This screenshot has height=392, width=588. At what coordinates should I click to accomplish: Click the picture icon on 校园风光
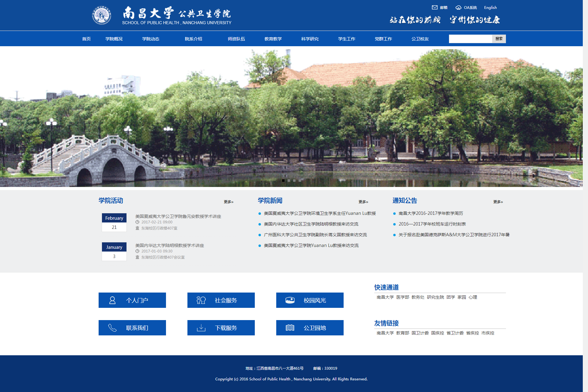click(x=290, y=300)
